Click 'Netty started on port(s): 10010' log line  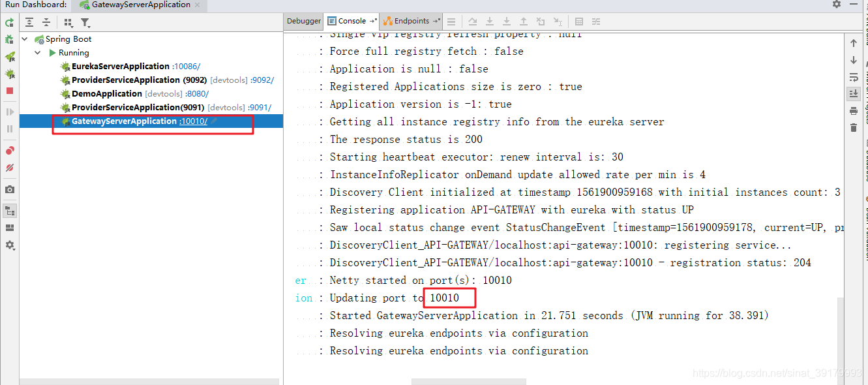coord(421,281)
